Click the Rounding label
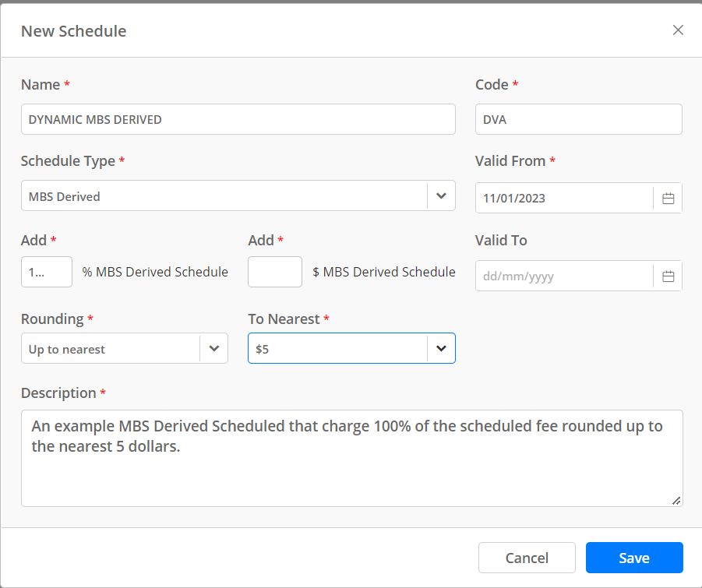The height and width of the screenshot is (588, 702). 52,319
